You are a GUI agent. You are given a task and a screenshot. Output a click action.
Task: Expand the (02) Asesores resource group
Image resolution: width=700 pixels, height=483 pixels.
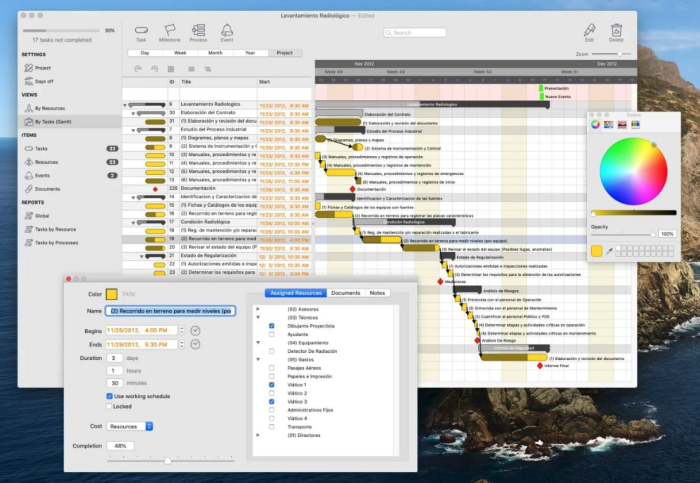(258, 309)
